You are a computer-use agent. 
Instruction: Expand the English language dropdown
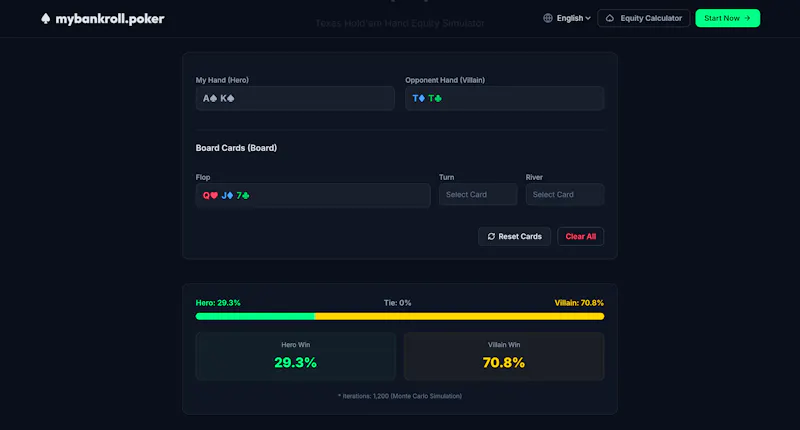[x=567, y=18]
